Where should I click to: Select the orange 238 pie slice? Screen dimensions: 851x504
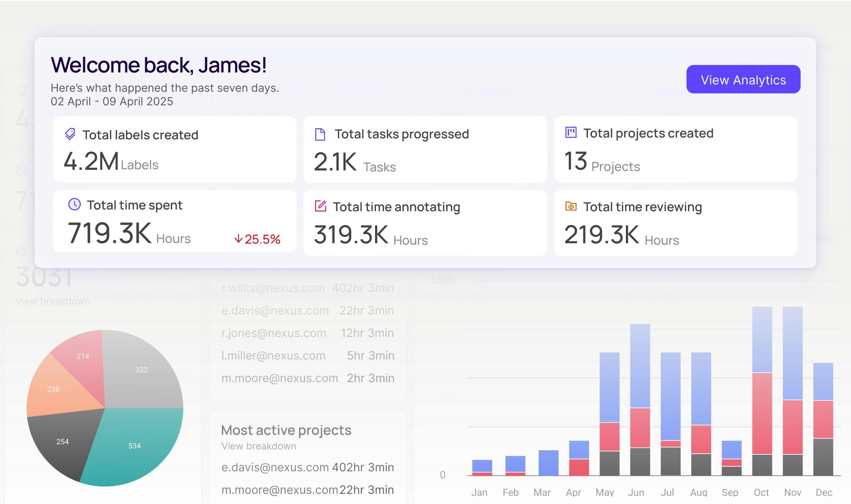click(53, 389)
